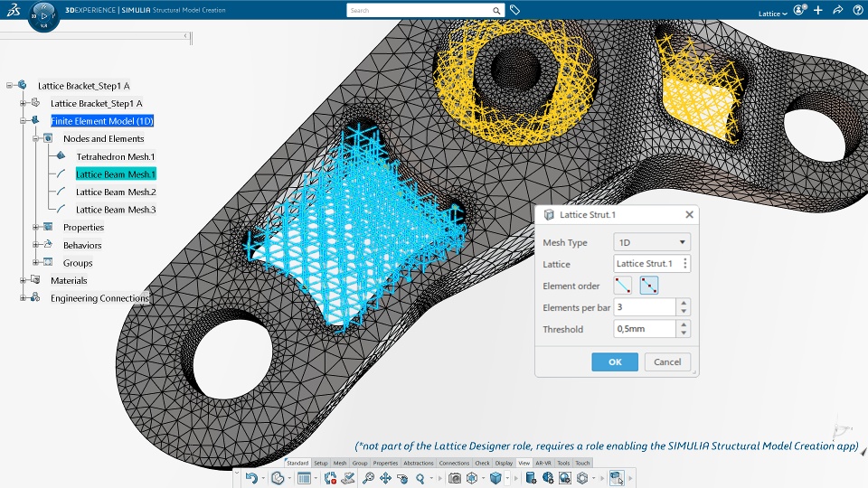The image size is (868, 488).
Task: Select the Zoom Q magnifier icon
Action: 420,478
